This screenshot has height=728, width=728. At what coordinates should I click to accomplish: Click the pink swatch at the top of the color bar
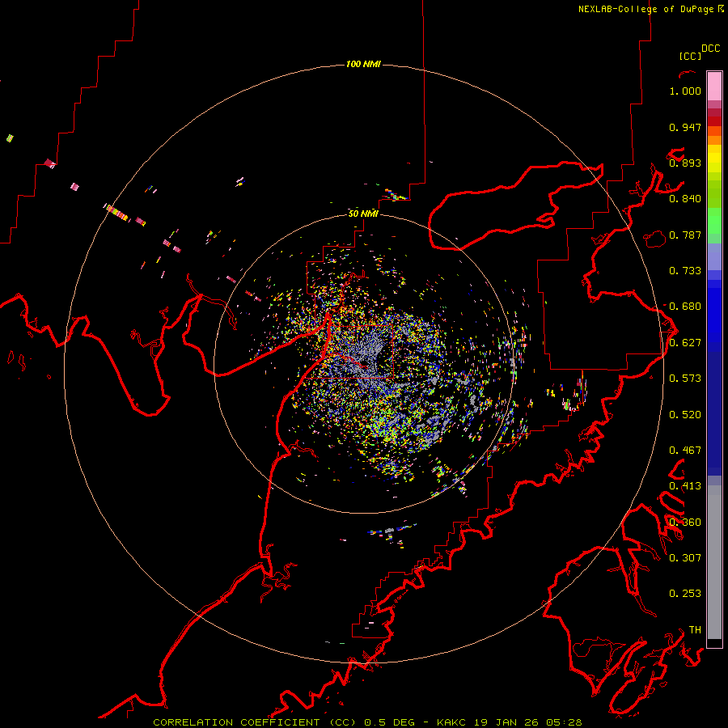(x=714, y=86)
